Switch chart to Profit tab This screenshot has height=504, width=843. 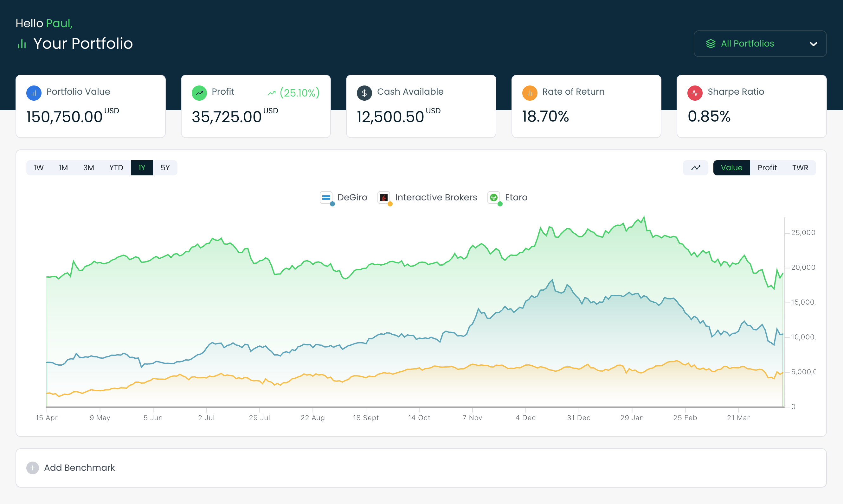pyautogui.click(x=767, y=168)
